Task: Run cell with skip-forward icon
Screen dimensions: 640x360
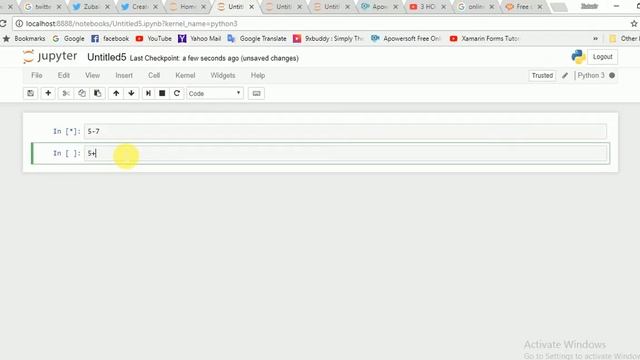Action: click(148, 93)
